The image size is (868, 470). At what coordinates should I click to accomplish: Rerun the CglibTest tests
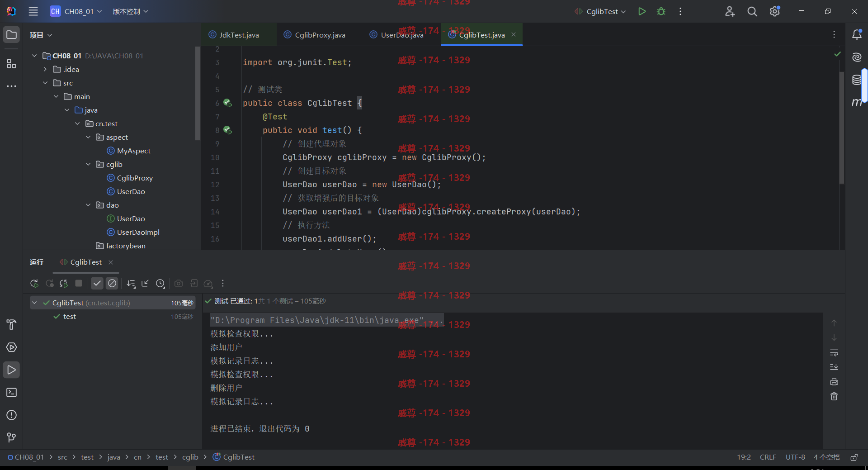click(34, 283)
